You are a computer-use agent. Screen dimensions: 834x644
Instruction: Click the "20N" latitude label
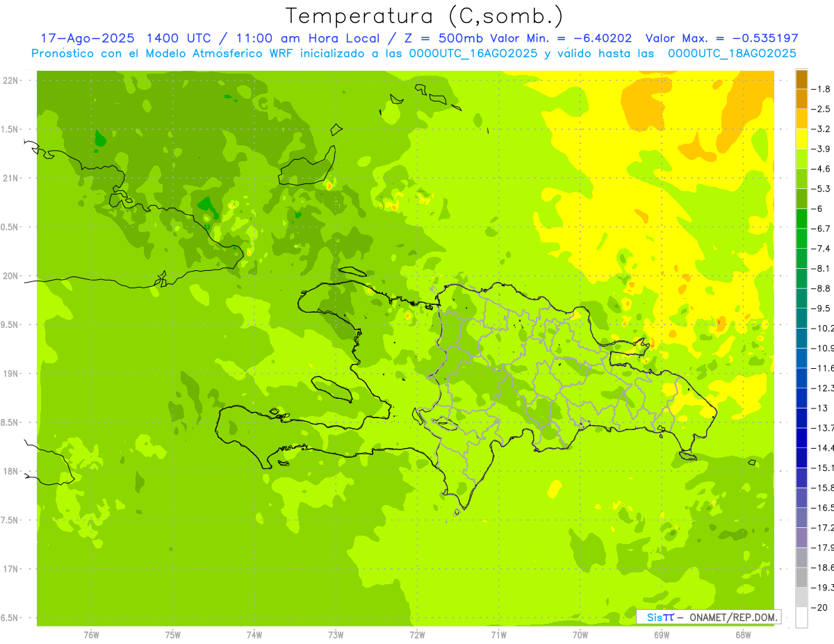pyautogui.click(x=10, y=276)
